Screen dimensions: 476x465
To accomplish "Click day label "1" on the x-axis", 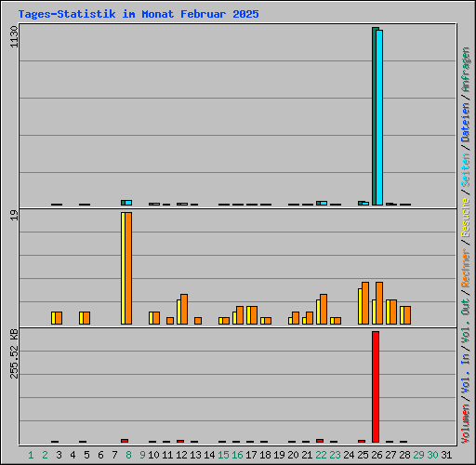I will [31, 455].
